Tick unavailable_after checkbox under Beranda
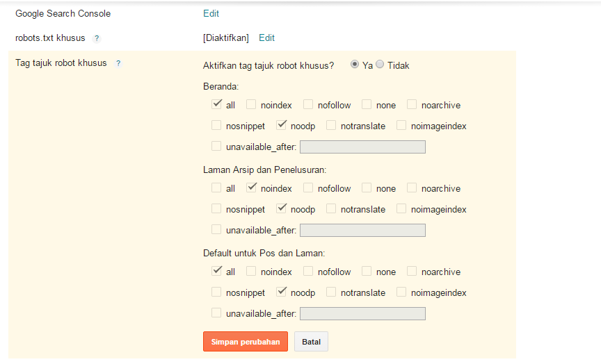 [x=216, y=146]
